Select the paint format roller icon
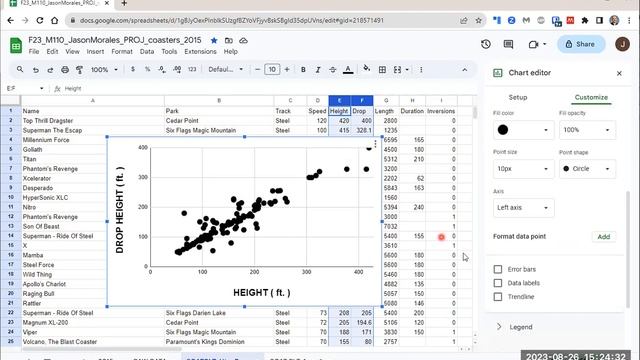The height and width of the screenshot is (360, 640). click(x=80, y=70)
